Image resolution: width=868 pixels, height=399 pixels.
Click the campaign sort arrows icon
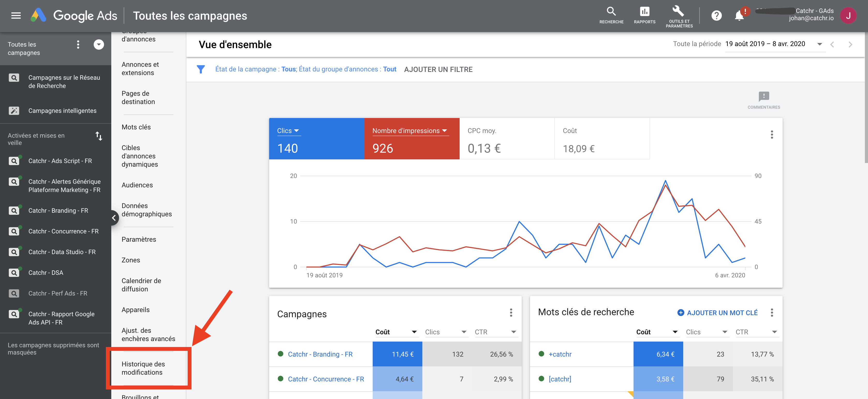[99, 136]
